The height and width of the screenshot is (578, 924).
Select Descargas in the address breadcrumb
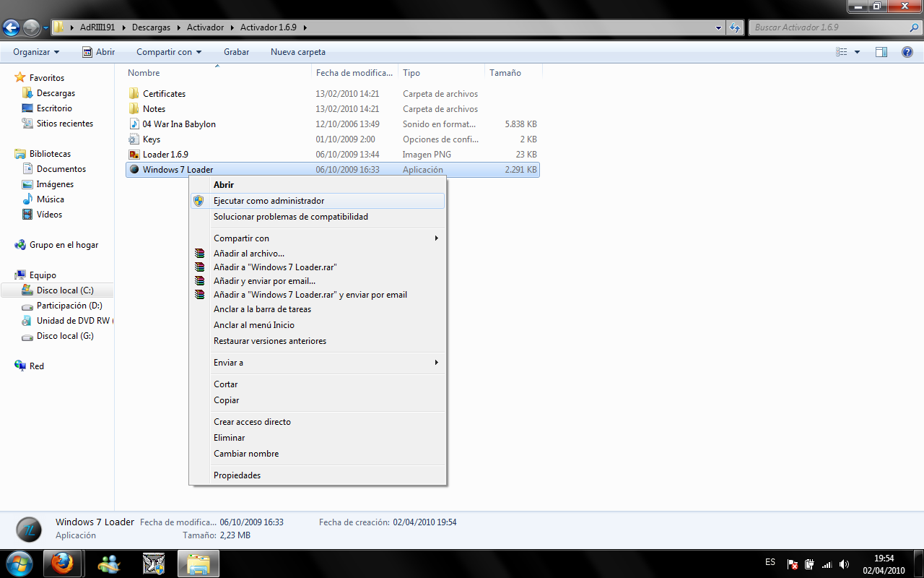[x=151, y=27]
